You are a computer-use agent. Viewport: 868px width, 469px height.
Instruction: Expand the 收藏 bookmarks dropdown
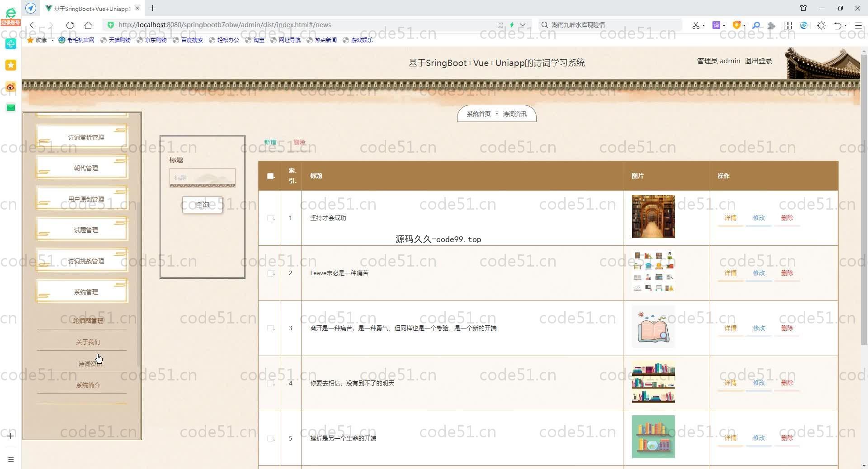(x=52, y=40)
